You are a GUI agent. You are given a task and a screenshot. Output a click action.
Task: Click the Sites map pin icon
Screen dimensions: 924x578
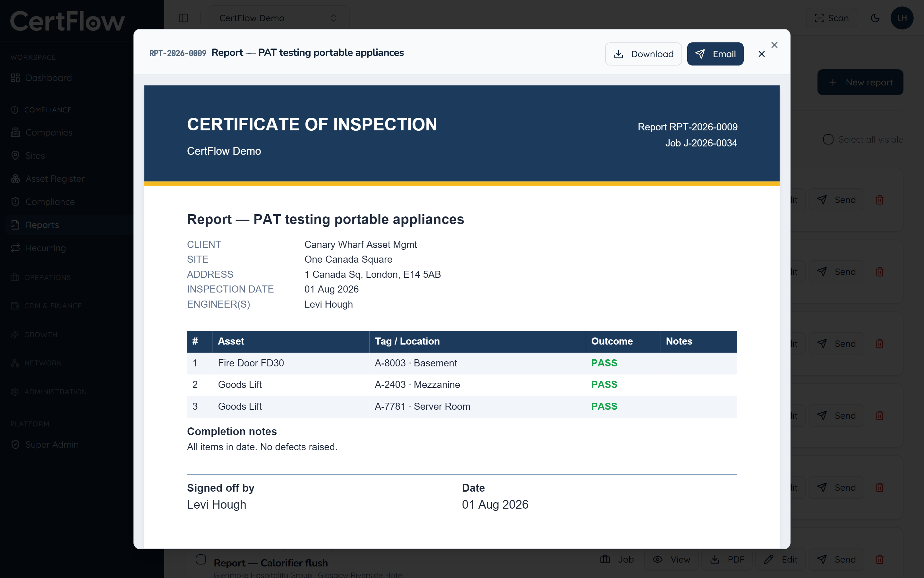click(x=15, y=156)
